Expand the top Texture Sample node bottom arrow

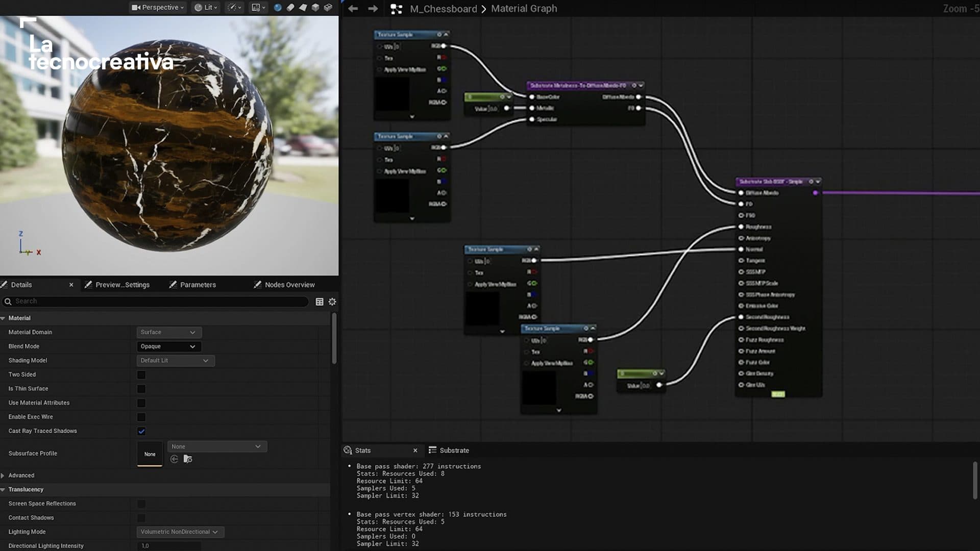(x=412, y=117)
